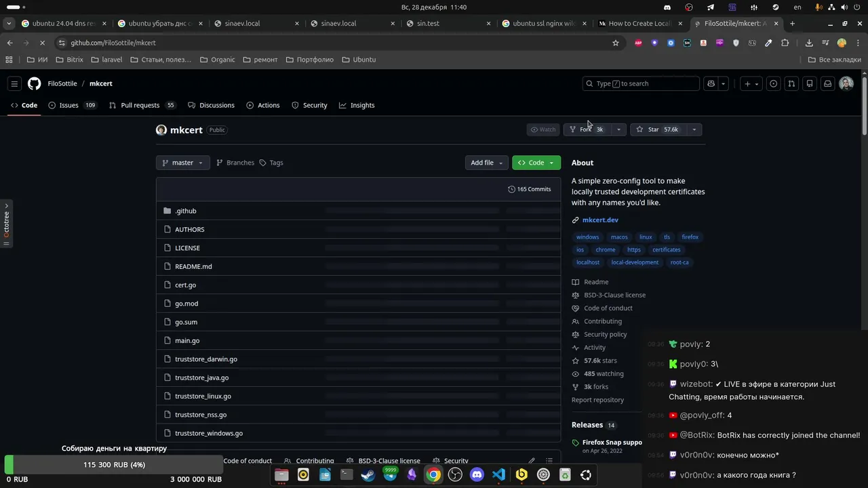Open Visual Studio Code from dock

pos(498,475)
